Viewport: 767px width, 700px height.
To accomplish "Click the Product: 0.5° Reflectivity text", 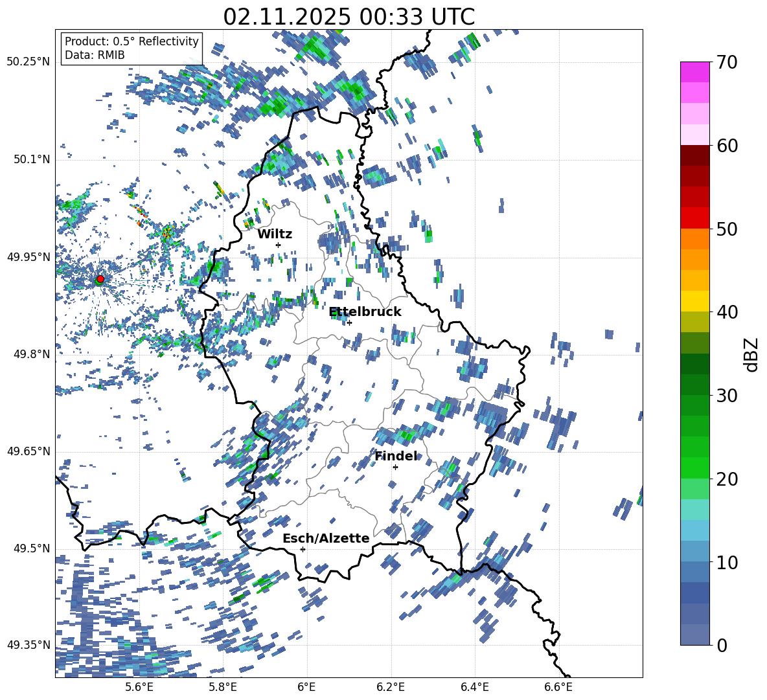I will click(x=132, y=41).
